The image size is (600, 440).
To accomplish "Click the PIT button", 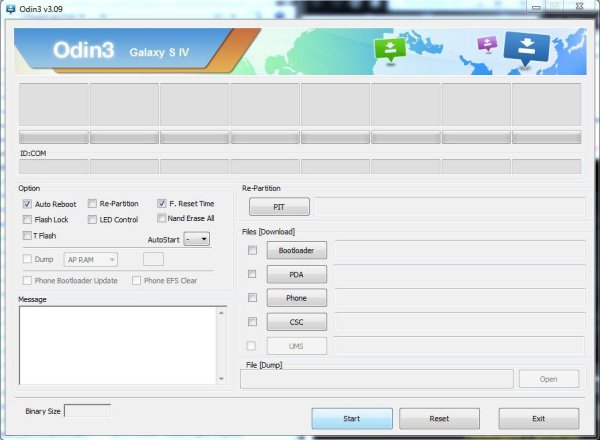I will [x=279, y=207].
